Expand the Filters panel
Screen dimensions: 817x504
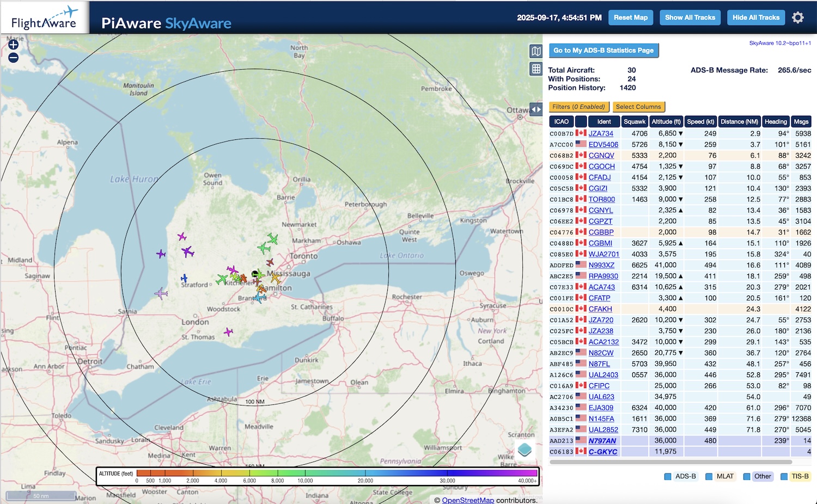[578, 107]
